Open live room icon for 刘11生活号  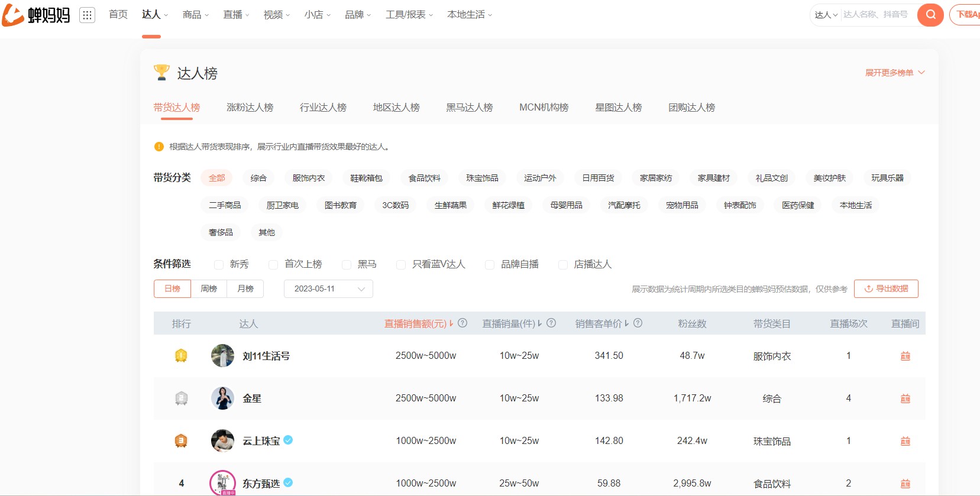[905, 356]
